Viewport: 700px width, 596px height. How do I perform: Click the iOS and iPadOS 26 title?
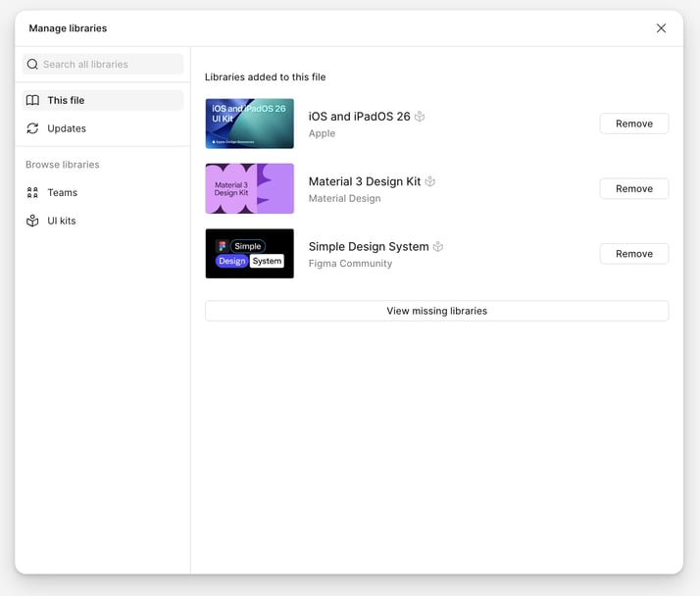(360, 117)
